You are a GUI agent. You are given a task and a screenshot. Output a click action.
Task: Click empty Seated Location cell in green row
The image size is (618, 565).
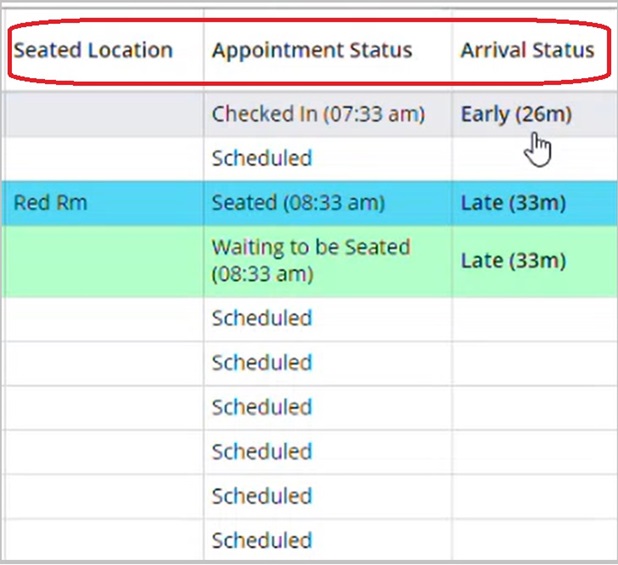100,261
